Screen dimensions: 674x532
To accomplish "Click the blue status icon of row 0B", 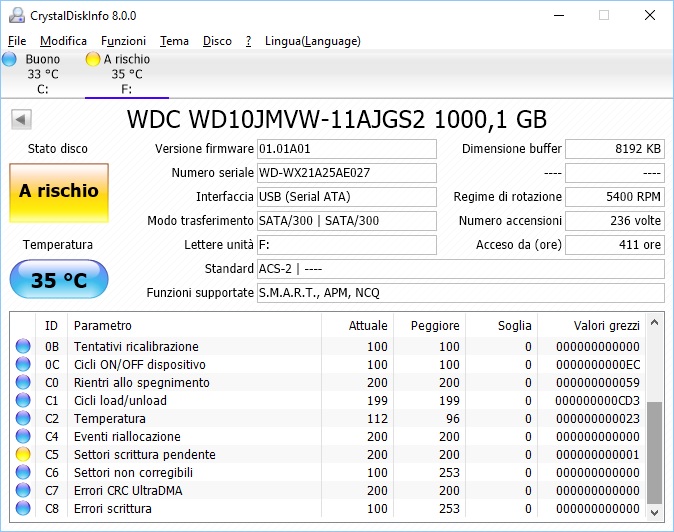I will [23, 346].
